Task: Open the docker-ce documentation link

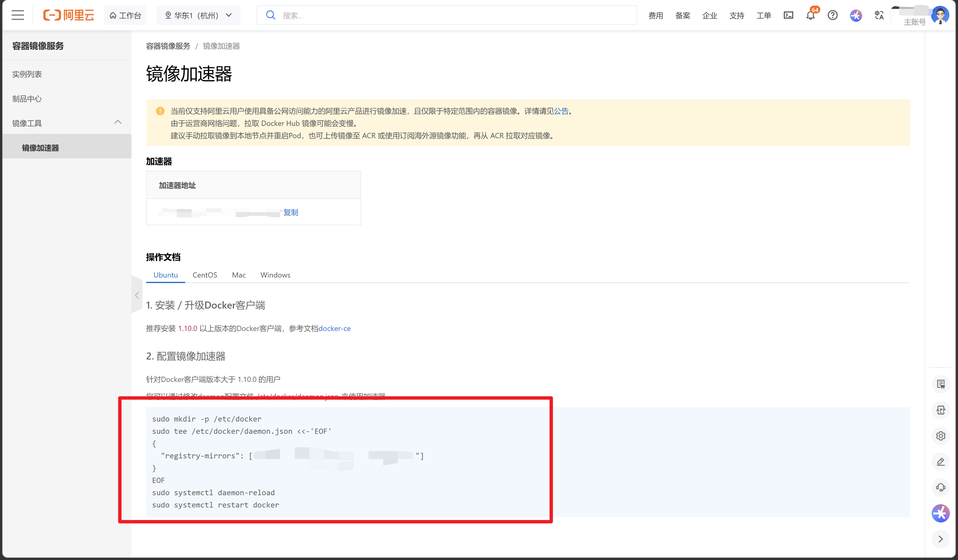Action: click(334, 329)
